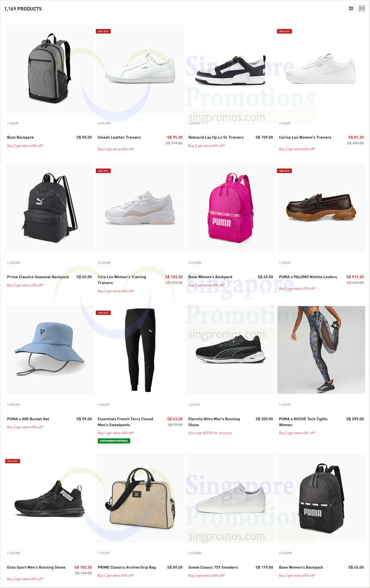Click 'Use code NITRO for discount' text
The width and height of the screenshot is (370, 588).
210,433
